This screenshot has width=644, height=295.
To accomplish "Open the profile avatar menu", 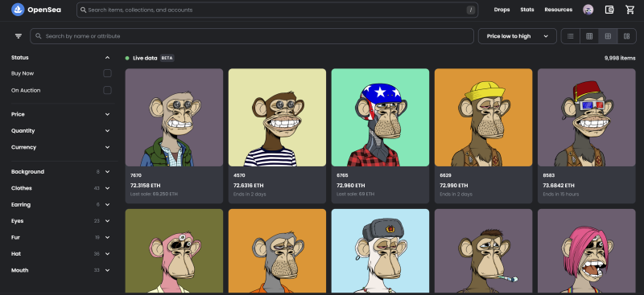I will (x=588, y=10).
